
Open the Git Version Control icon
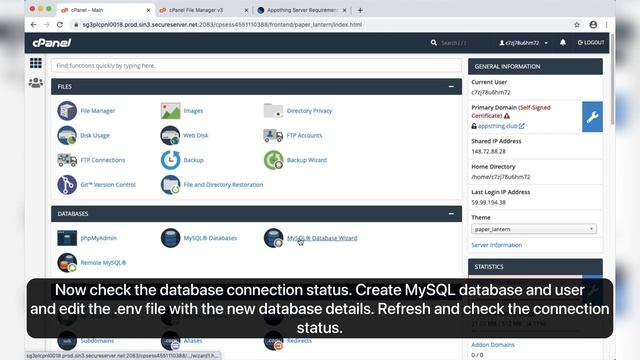click(67, 184)
